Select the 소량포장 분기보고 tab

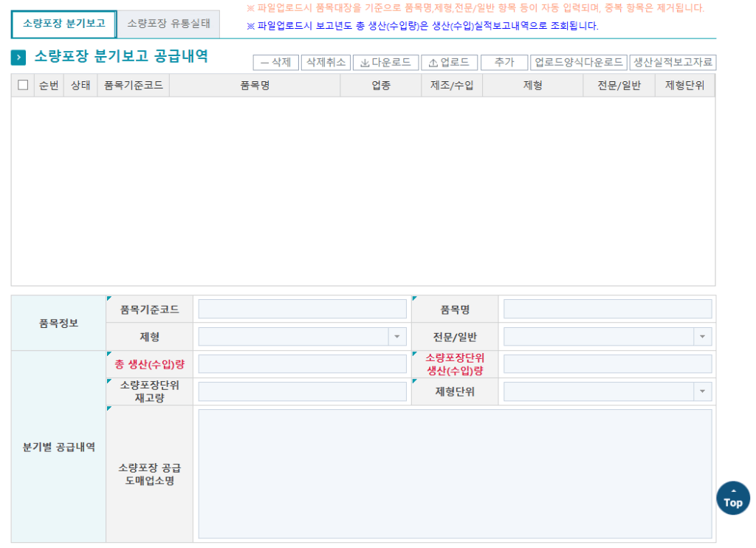(x=63, y=24)
